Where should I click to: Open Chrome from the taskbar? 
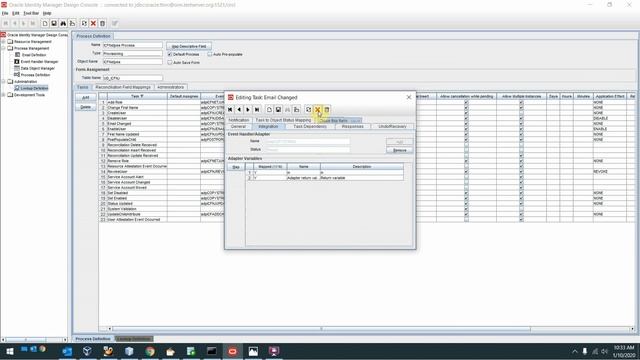pos(150,351)
